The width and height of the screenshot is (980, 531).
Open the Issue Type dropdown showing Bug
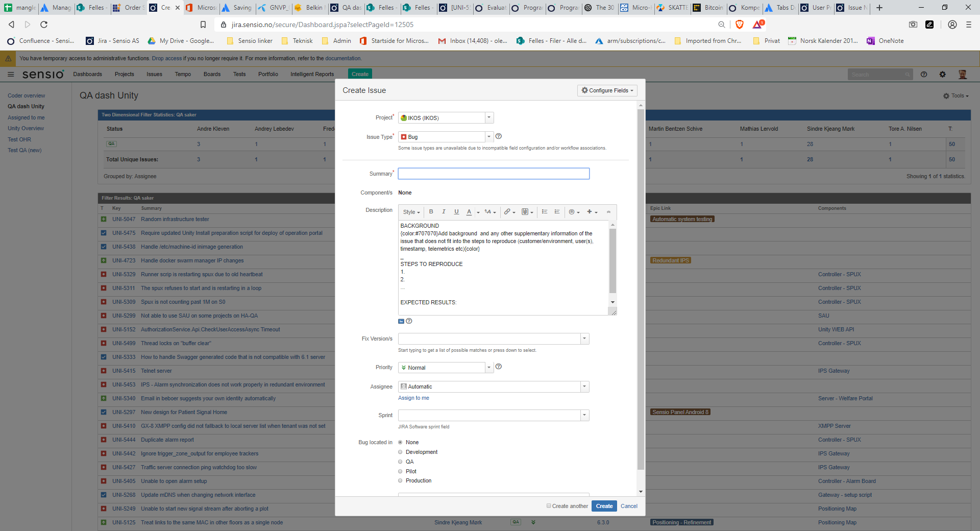pos(488,136)
